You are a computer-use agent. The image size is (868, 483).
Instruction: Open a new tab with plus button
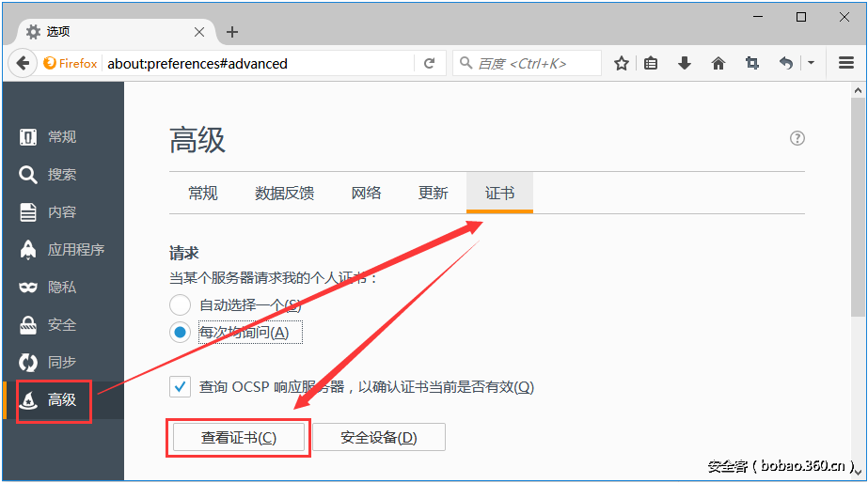(232, 32)
